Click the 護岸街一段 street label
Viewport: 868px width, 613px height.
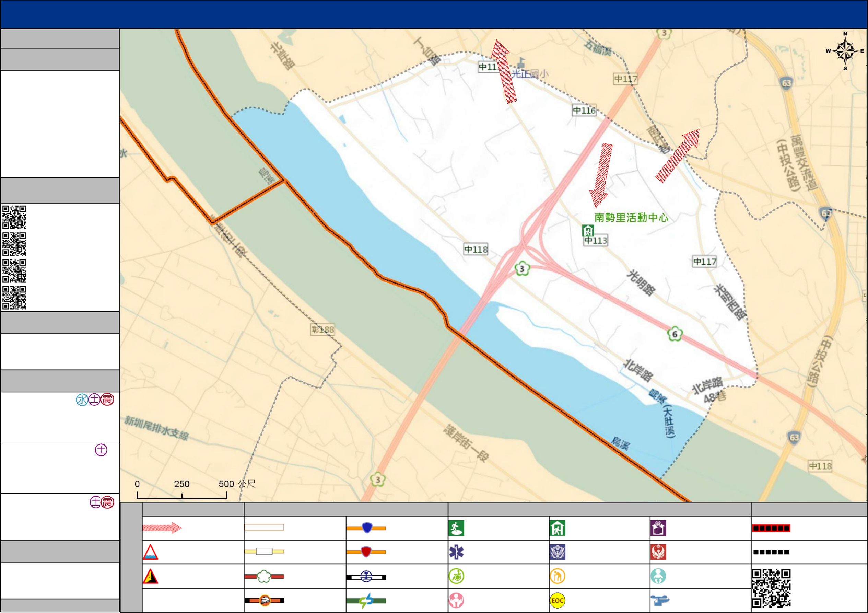pyautogui.click(x=466, y=443)
